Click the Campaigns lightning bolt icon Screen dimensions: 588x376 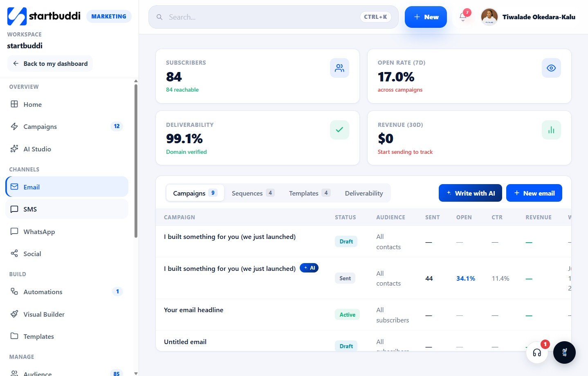(x=14, y=126)
